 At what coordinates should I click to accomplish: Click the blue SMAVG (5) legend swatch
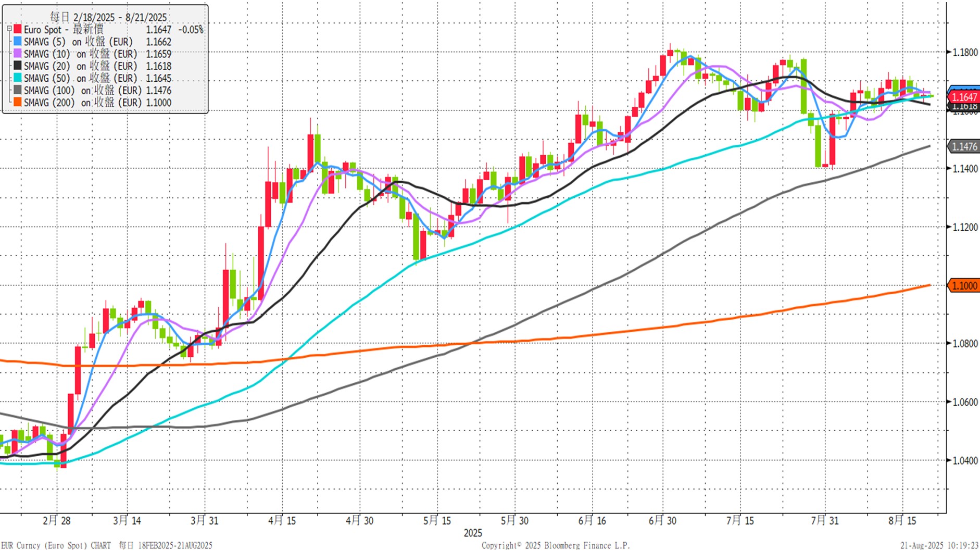click(18, 41)
